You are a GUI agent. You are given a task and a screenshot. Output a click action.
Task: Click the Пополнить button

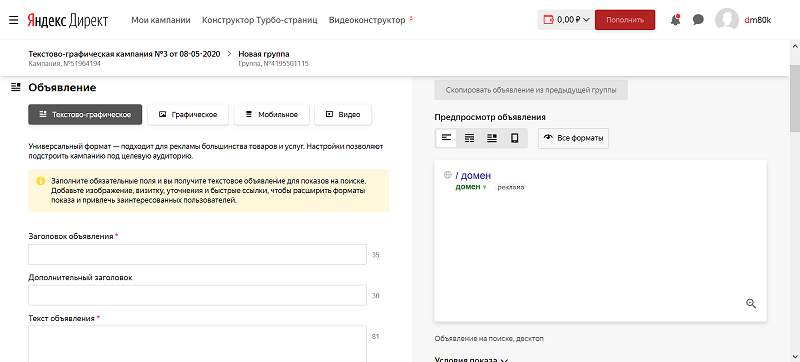(x=625, y=20)
